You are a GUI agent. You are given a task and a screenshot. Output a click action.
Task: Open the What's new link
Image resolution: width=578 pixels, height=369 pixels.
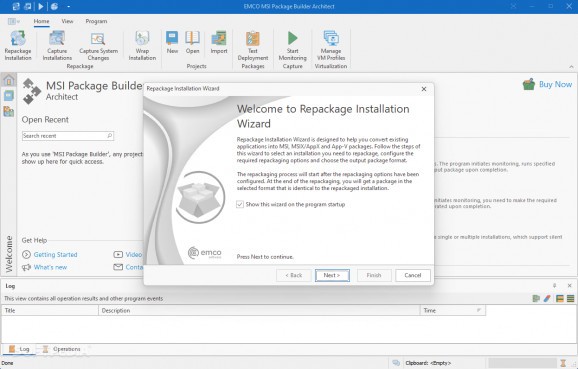50,267
